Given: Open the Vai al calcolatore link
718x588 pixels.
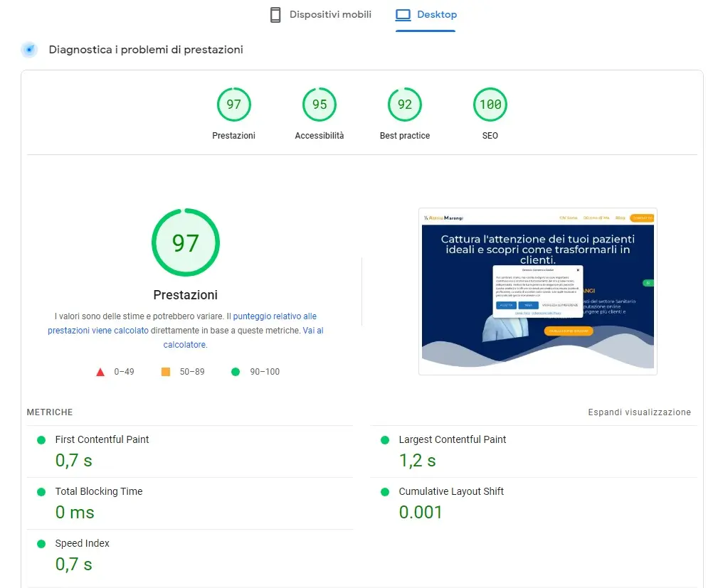Looking at the screenshot, I should (184, 344).
